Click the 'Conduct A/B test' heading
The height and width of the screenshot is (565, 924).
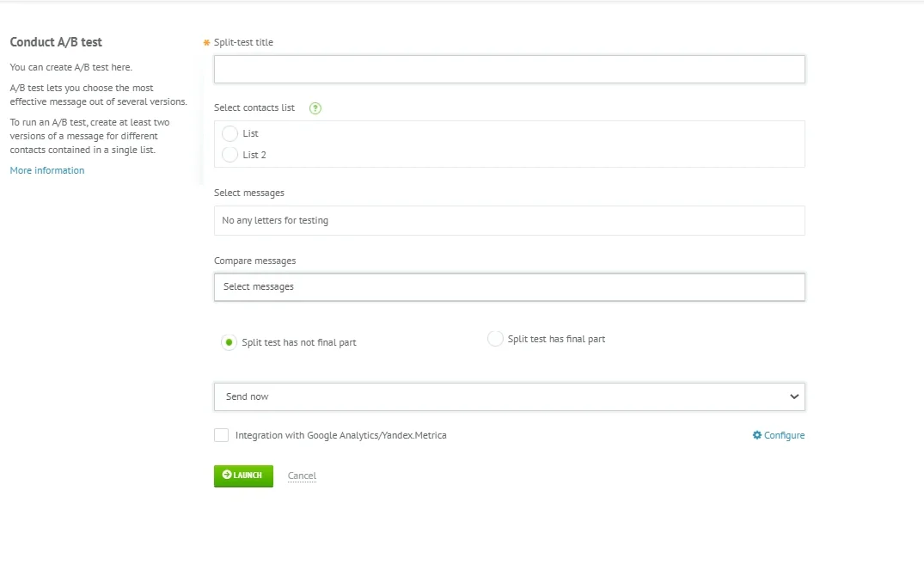tap(56, 42)
